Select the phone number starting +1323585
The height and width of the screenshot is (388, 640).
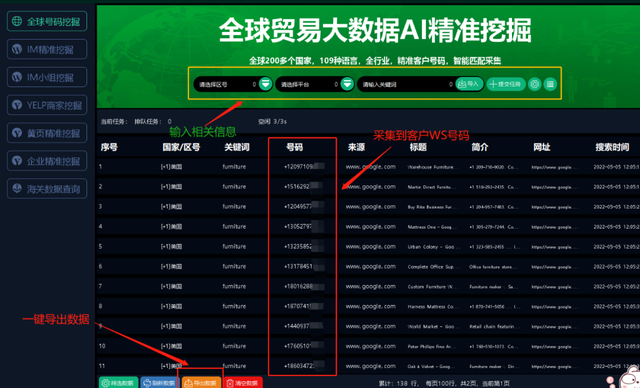coord(304,246)
